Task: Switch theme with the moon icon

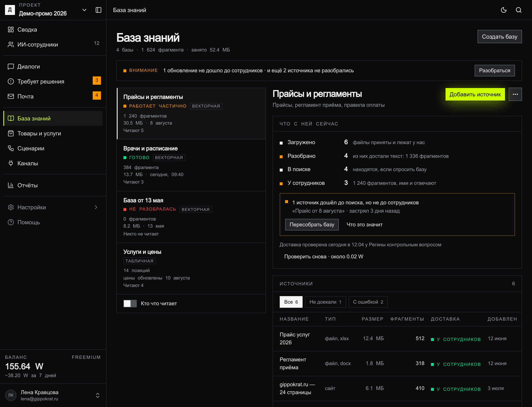Action: click(504, 10)
